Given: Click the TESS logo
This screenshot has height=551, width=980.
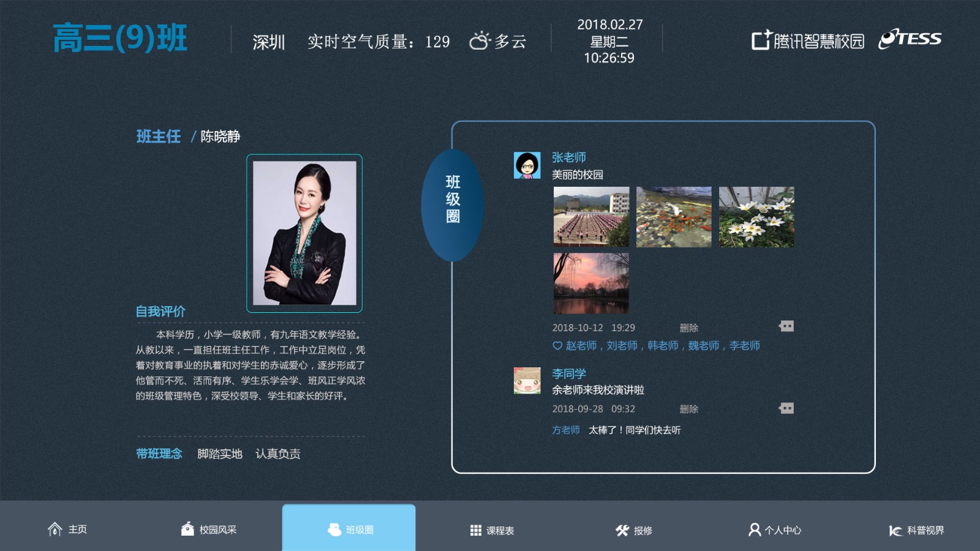Looking at the screenshot, I should coord(910,39).
